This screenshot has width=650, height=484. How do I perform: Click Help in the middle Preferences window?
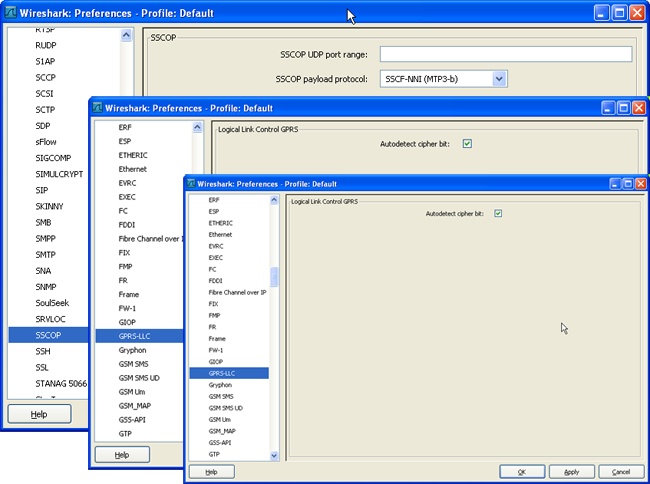point(122,455)
